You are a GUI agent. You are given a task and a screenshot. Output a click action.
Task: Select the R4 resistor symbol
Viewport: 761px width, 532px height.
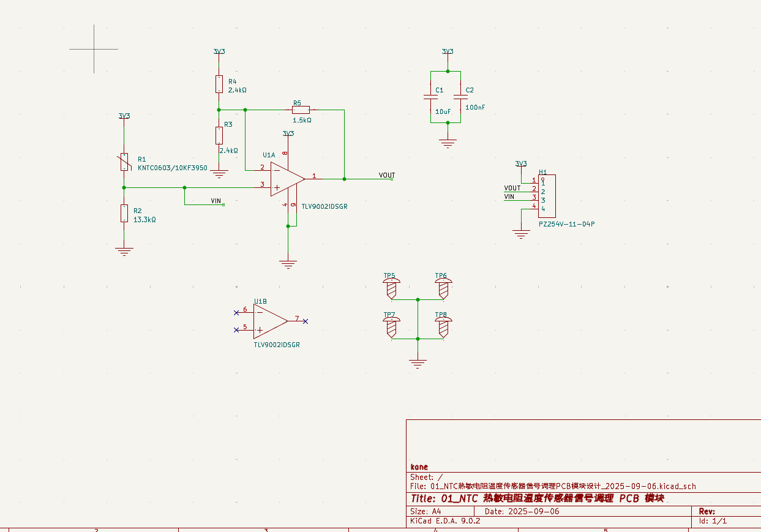click(x=219, y=83)
